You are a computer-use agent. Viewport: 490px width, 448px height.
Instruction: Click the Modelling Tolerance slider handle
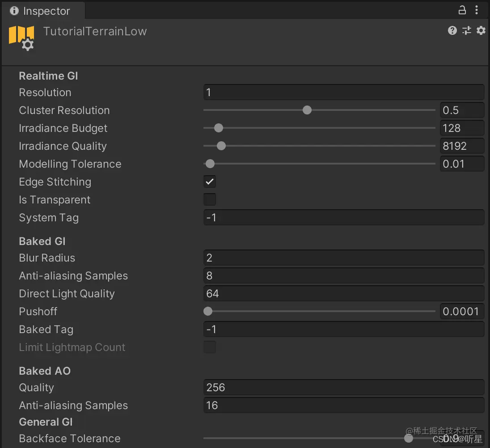tap(210, 164)
